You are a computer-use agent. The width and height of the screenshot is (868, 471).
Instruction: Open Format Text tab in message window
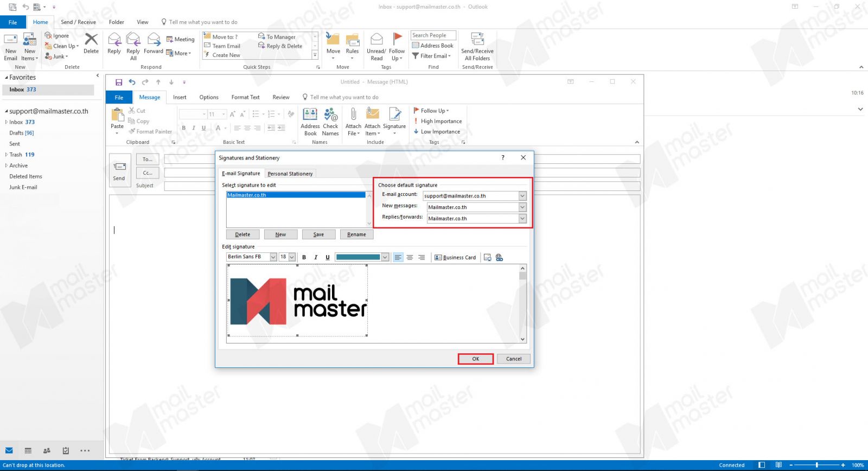tap(245, 97)
